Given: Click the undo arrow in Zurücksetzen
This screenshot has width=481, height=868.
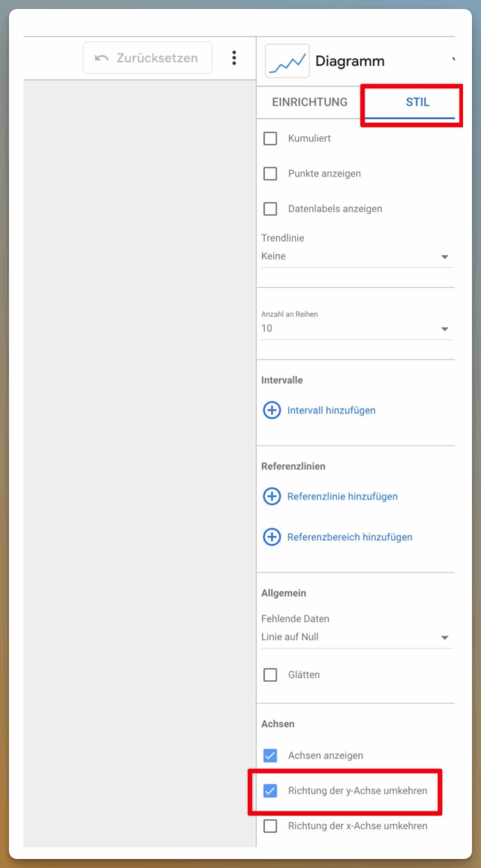Looking at the screenshot, I should [x=102, y=58].
